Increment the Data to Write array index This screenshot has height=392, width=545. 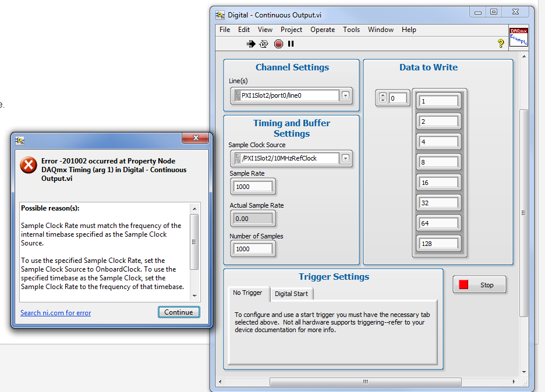383,95
